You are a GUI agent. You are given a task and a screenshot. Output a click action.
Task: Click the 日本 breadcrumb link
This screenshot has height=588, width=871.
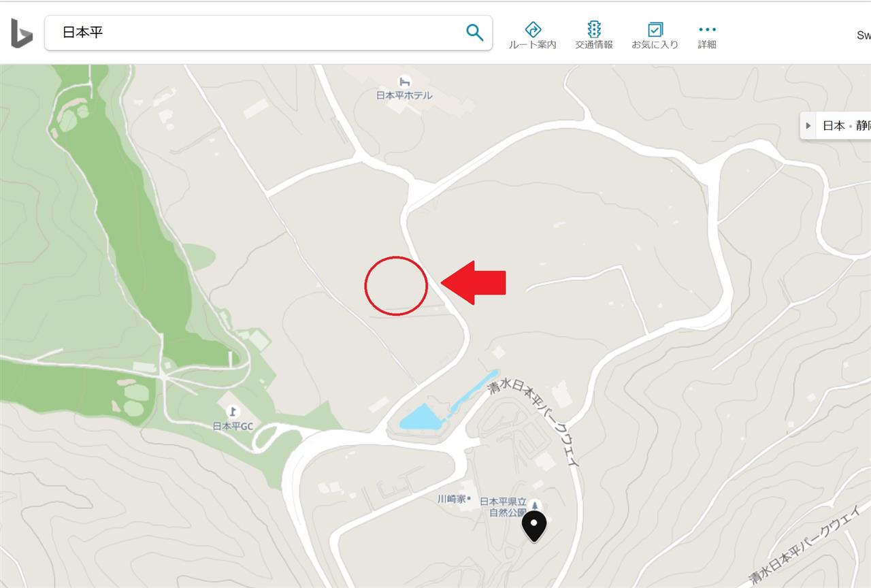[x=834, y=126]
